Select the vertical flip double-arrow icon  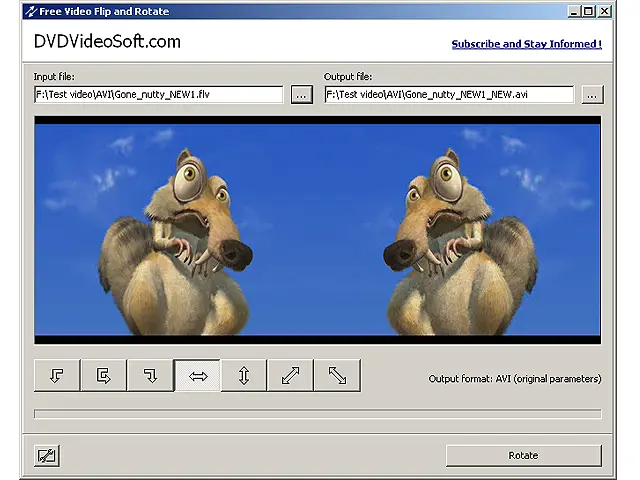pyautogui.click(x=244, y=376)
